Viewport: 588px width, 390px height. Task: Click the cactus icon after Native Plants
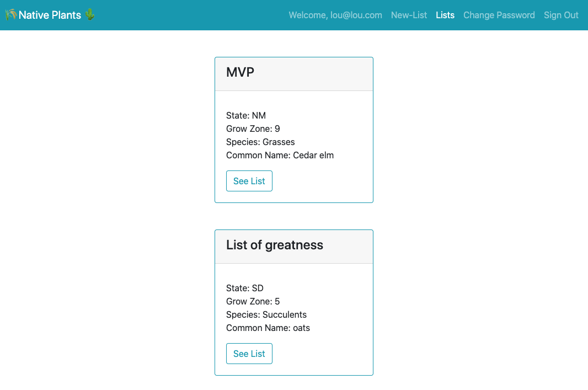[x=89, y=15]
